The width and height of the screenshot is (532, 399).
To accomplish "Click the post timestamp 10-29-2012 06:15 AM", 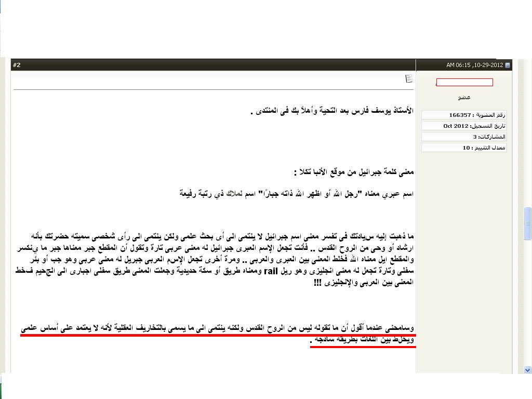I will [x=474, y=65].
